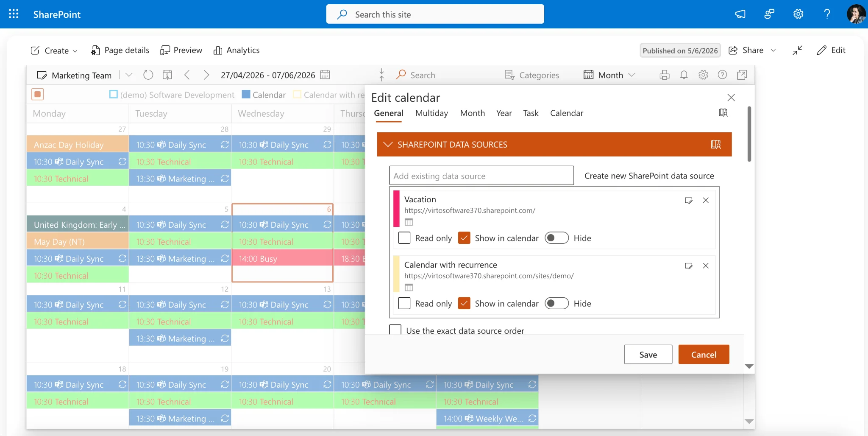The image size is (868, 436).
Task: Remove Calendar with recurrence data source
Action: pyautogui.click(x=706, y=266)
